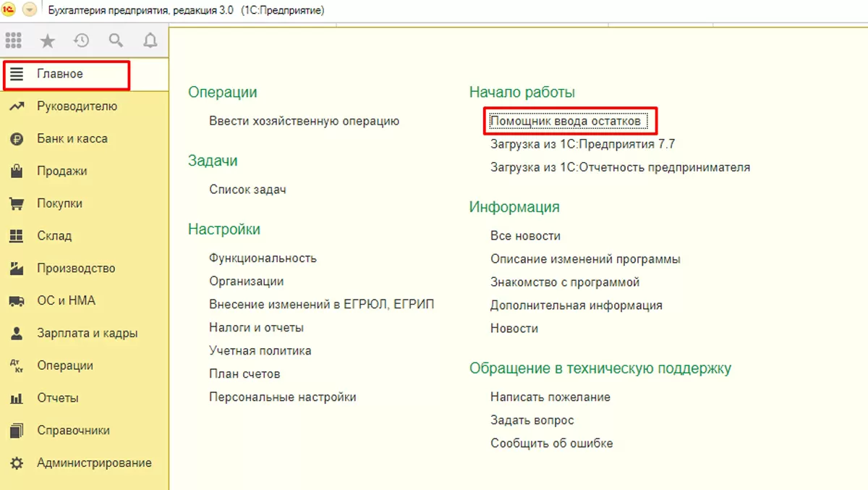Click the ОС и НМА truck icon
868x490 pixels.
[x=17, y=301]
